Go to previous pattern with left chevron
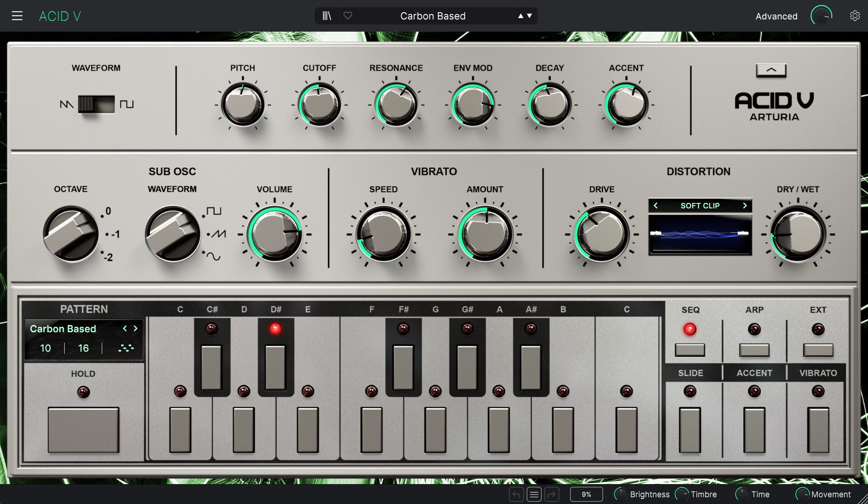The image size is (868, 504). [125, 329]
